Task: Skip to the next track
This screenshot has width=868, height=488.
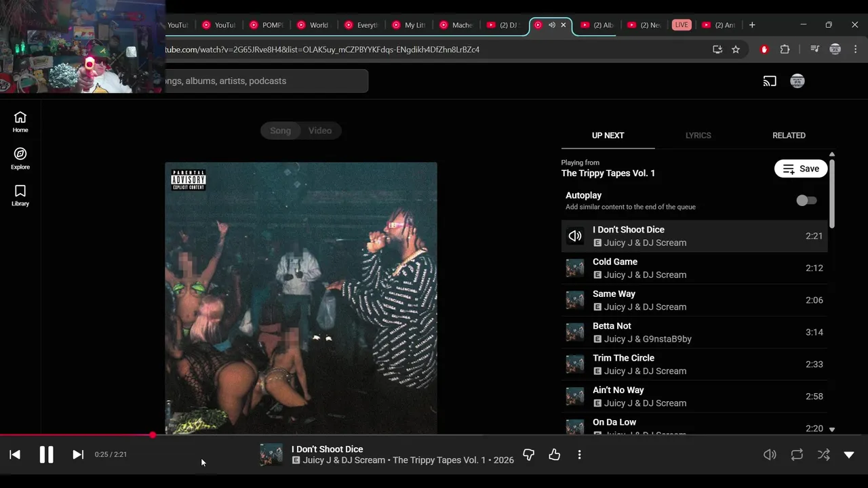Action: pyautogui.click(x=77, y=455)
